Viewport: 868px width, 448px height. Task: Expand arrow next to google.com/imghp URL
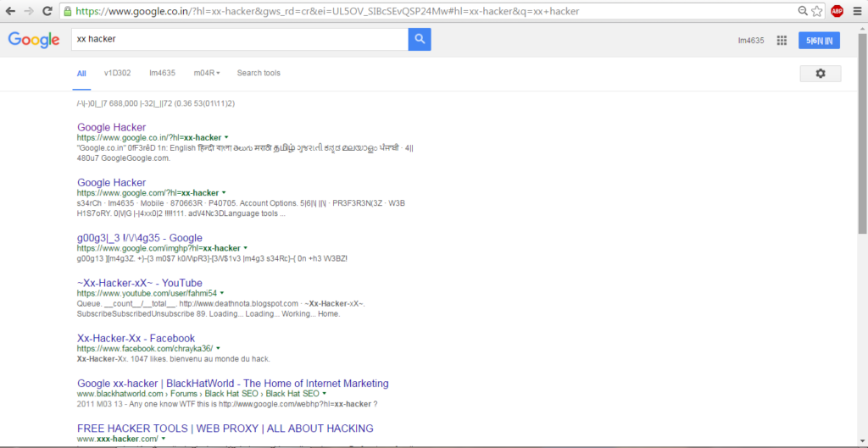[x=245, y=248]
